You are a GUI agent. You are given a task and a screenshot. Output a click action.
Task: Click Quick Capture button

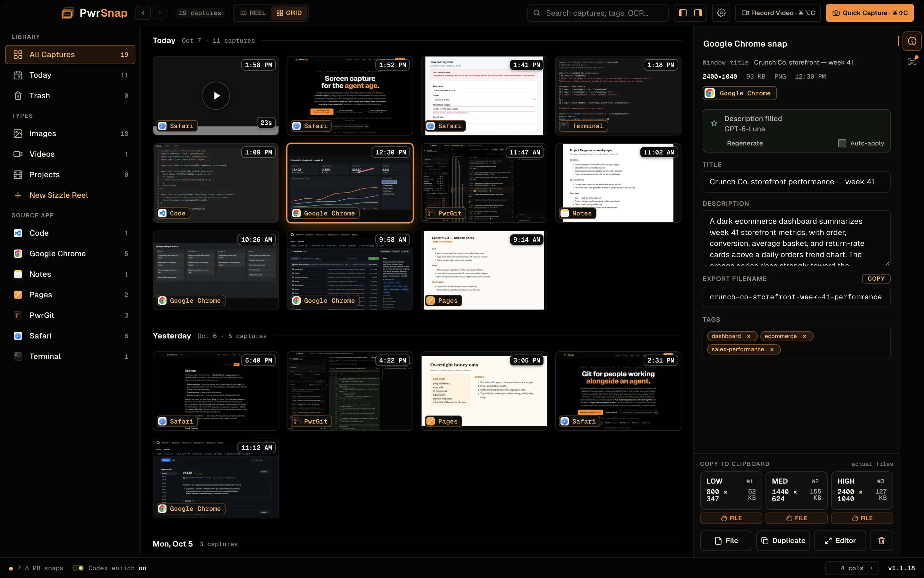click(869, 13)
